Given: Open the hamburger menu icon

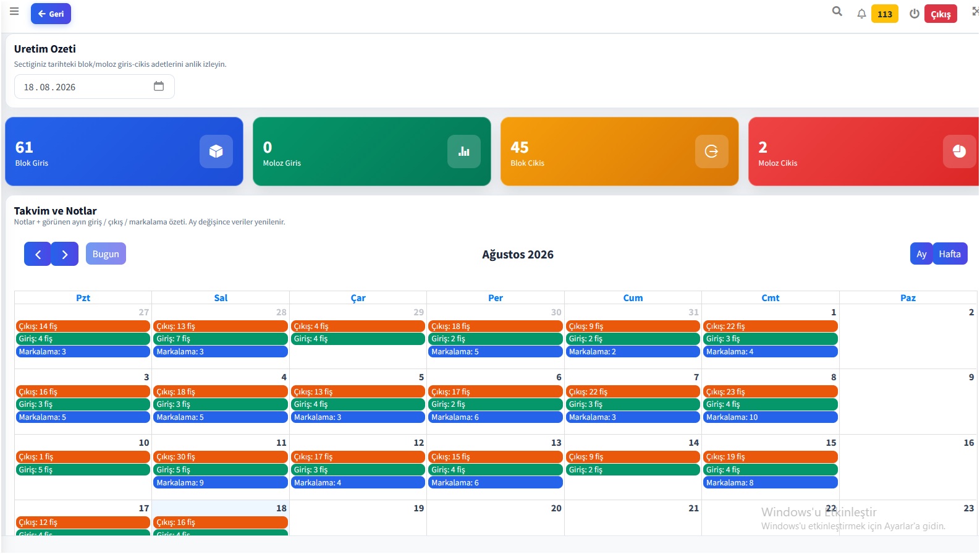Looking at the screenshot, I should tap(14, 11).
